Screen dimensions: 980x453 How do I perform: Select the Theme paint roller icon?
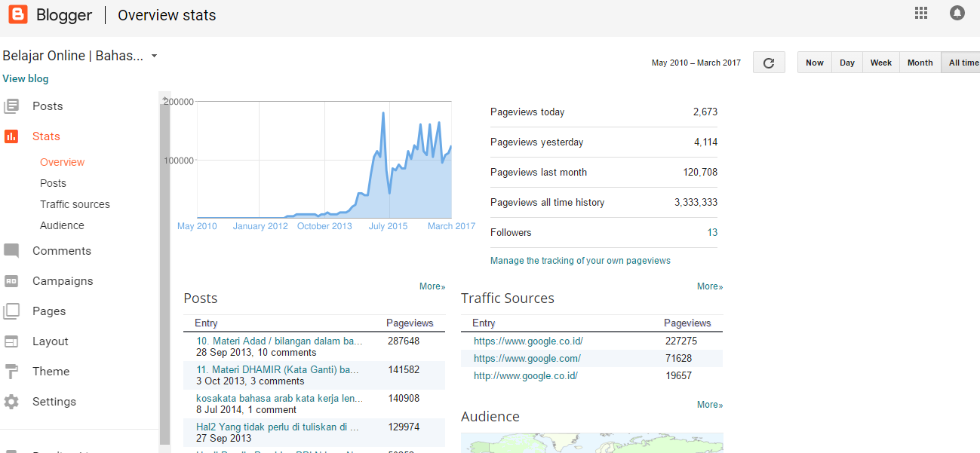tap(11, 372)
